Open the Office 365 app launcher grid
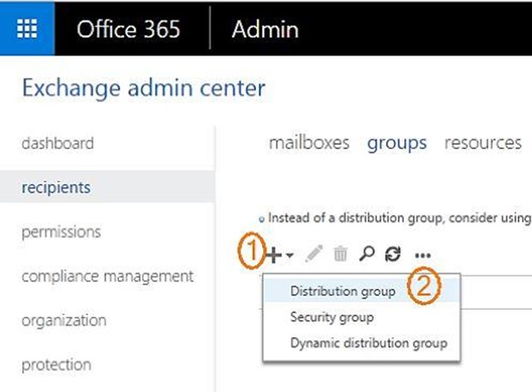 (x=27, y=28)
